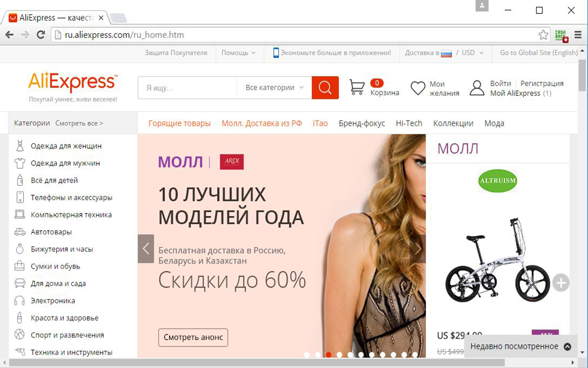Click the ball icon beside Спорт и развлечения
Image resolution: width=588 pixels, height=368 pixels.
[20, 335]
